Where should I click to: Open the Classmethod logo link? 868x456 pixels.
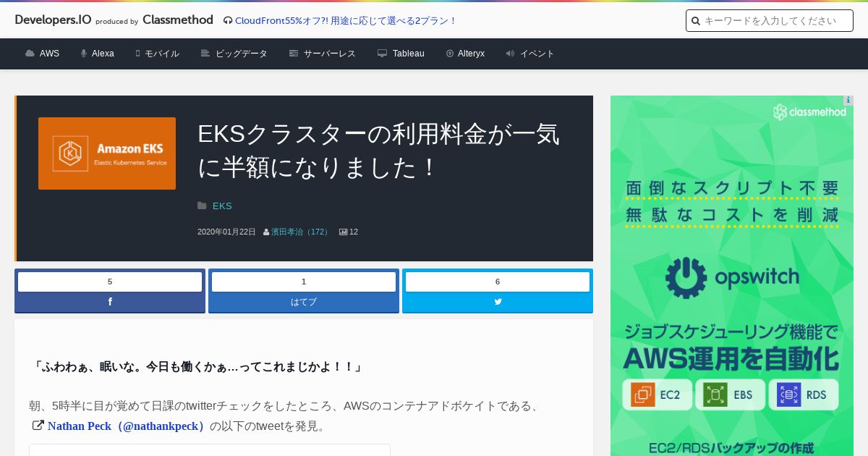178,20
